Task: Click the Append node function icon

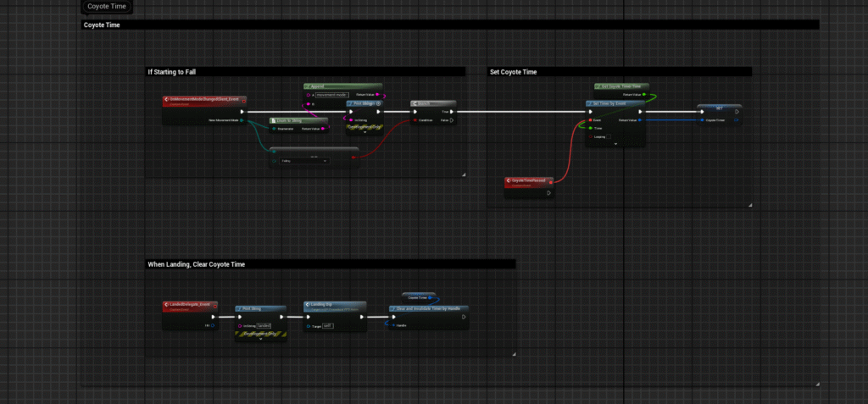Action: point(309,86)
